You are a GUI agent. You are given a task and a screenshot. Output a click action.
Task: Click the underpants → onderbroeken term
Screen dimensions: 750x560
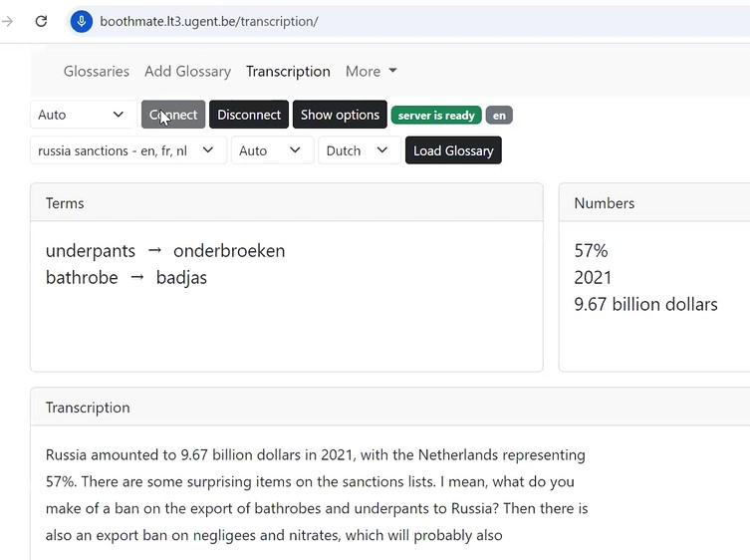[x=165, y=251]
